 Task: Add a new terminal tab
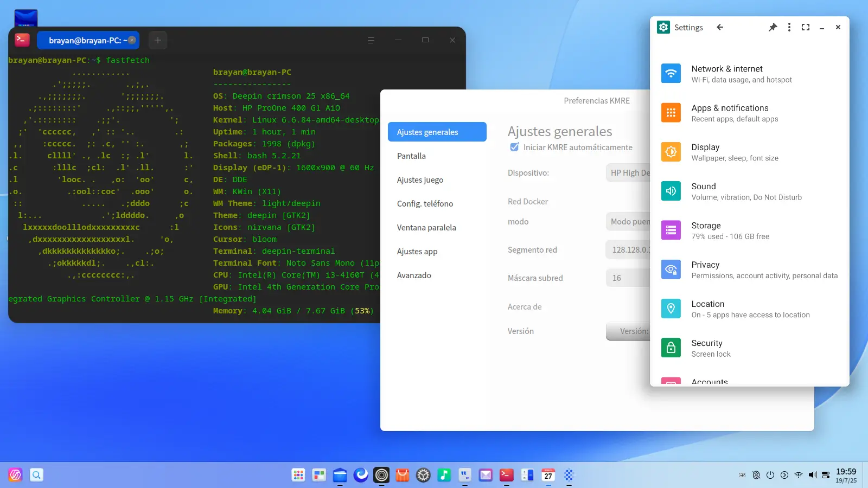pyautogui.click(x=158, y=40)
